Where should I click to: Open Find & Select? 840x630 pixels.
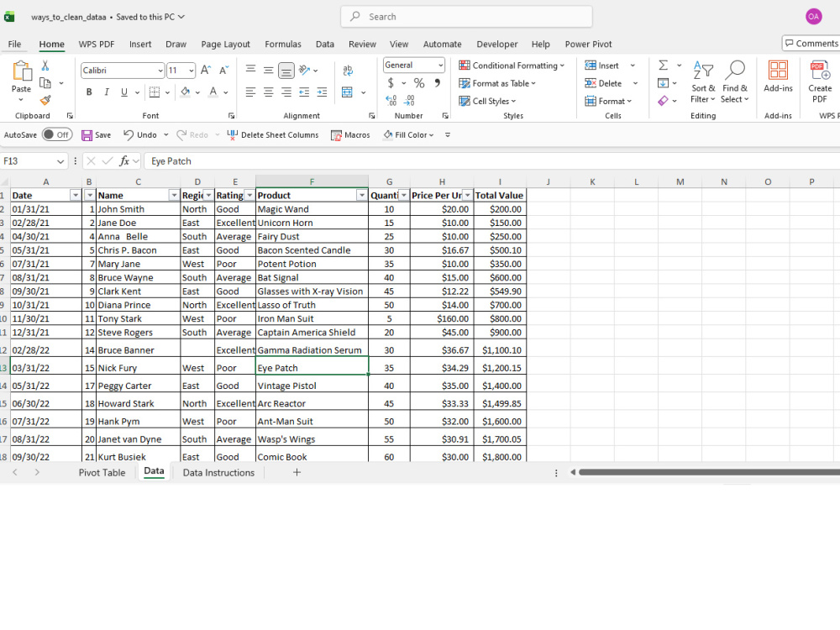tap(734, 81)
